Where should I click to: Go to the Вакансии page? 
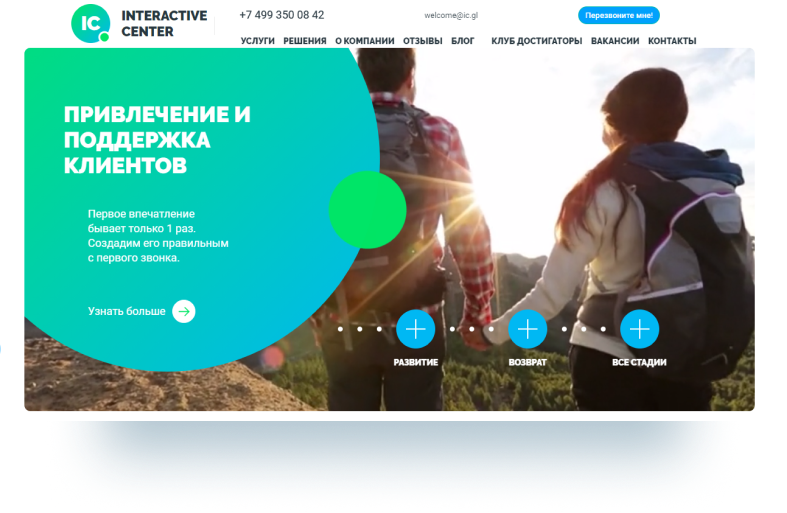(x=615, y=41)
